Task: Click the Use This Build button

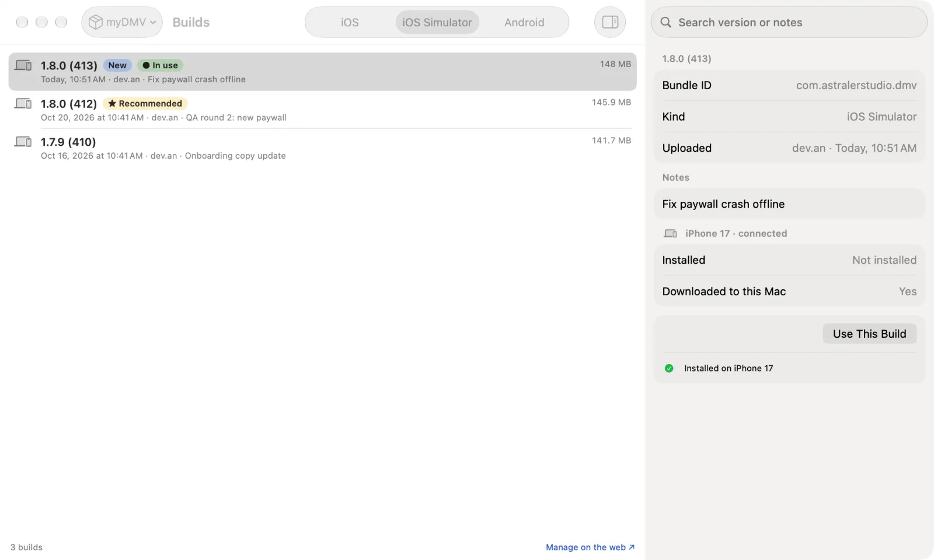Action: coord(869,334)
